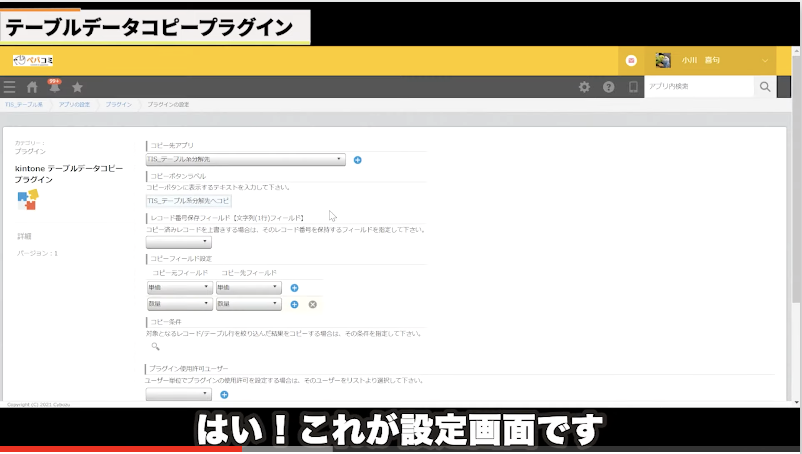Open help with the question mark icon

608,88
